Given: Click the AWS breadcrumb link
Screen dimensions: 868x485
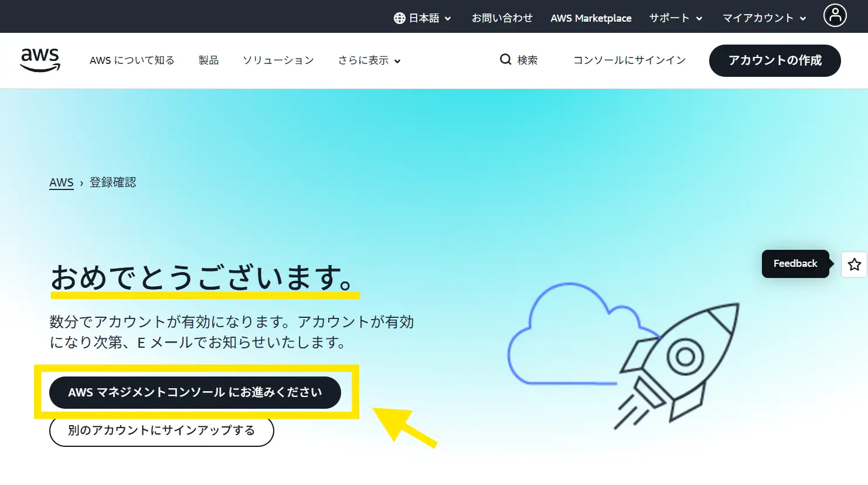Looking at the screenshot, I should click(x=61, y=182).
